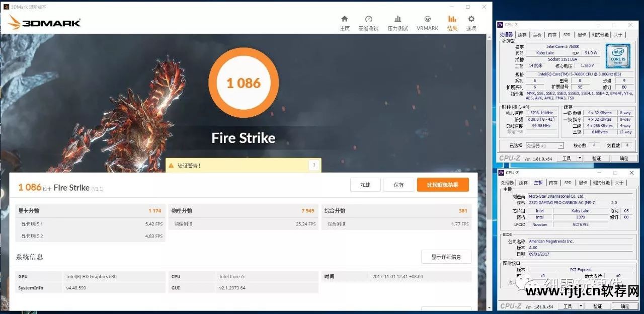
Task: Open the VRMARK icon in the nav bar
Action: coord(428,19)
